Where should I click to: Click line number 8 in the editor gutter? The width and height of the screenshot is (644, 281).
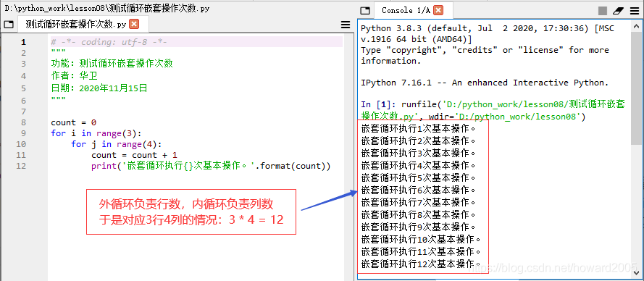[23, 122]
